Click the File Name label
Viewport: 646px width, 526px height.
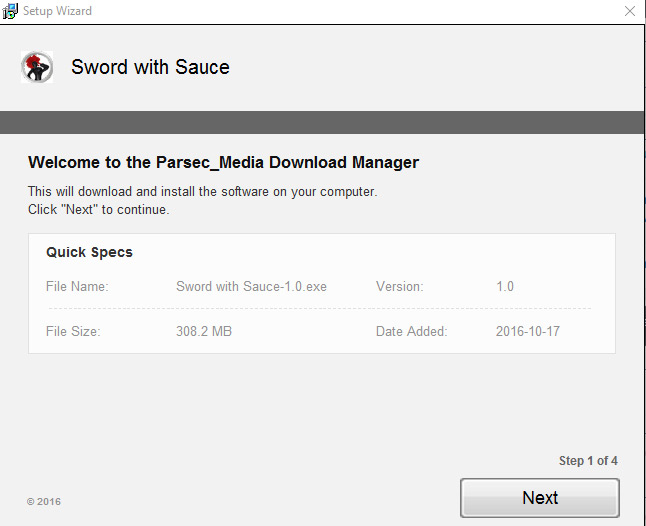point(77,286)
